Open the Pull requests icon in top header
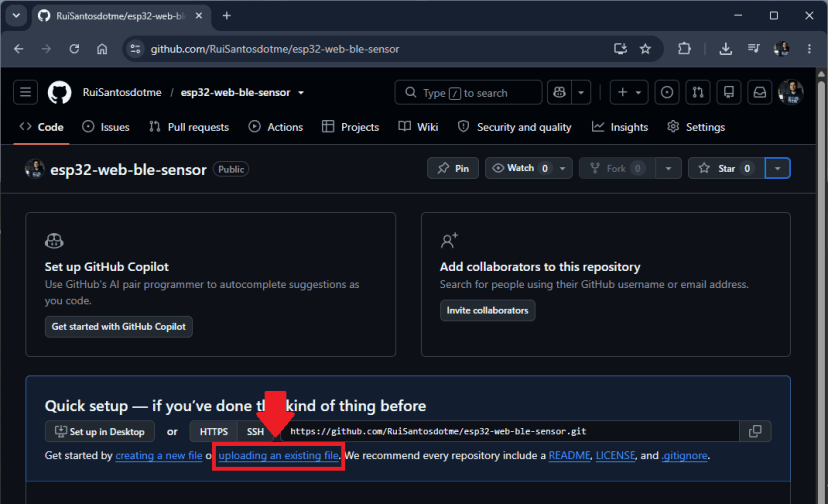 coord(698,92)
